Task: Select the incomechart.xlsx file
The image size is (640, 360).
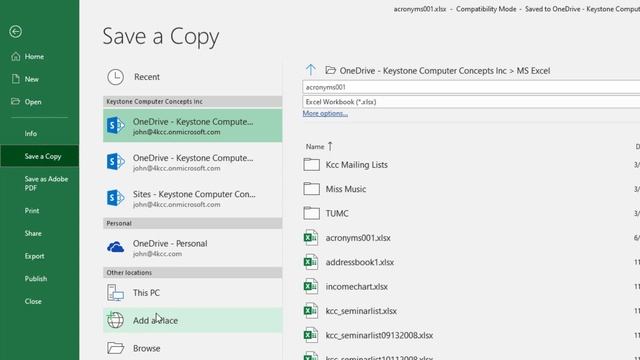Action: click(356, 287)
